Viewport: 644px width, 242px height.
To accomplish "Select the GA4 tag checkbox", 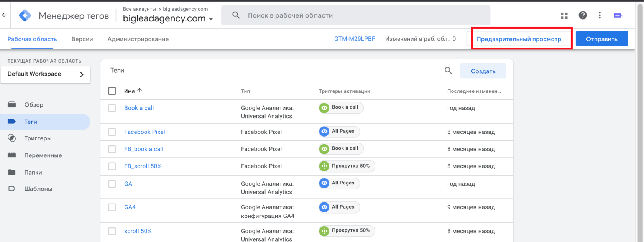I will tap(112, 207).
